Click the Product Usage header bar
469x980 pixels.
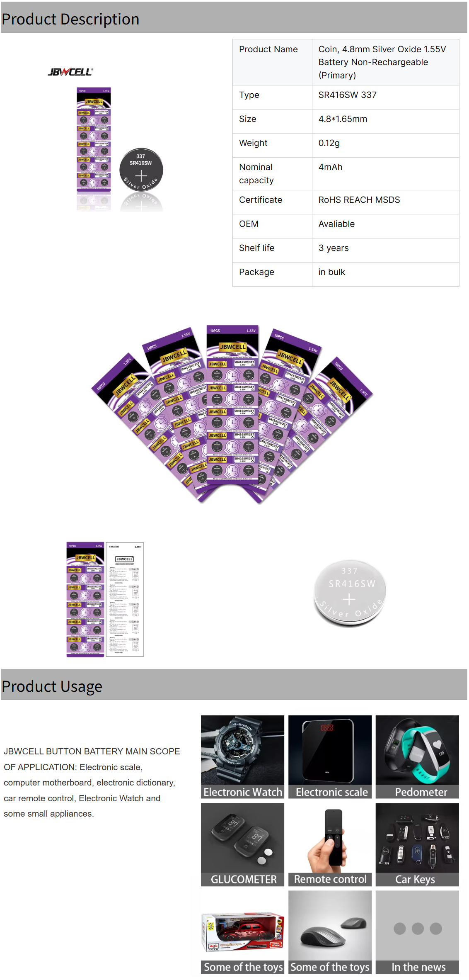234,686
